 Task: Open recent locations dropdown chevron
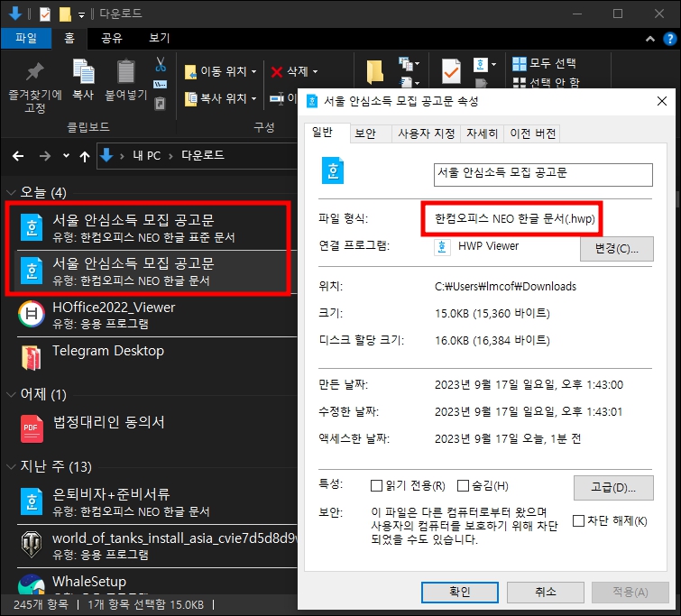(x=66, y=155)
